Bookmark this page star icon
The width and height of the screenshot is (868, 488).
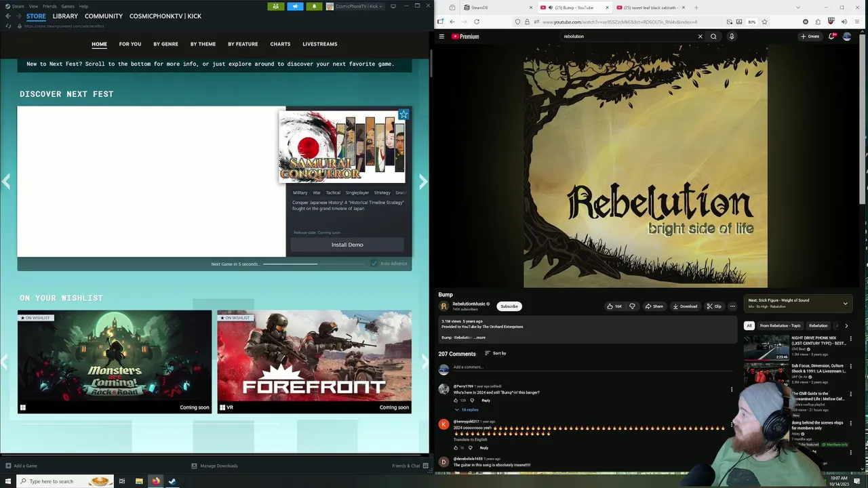click(764, 22)
